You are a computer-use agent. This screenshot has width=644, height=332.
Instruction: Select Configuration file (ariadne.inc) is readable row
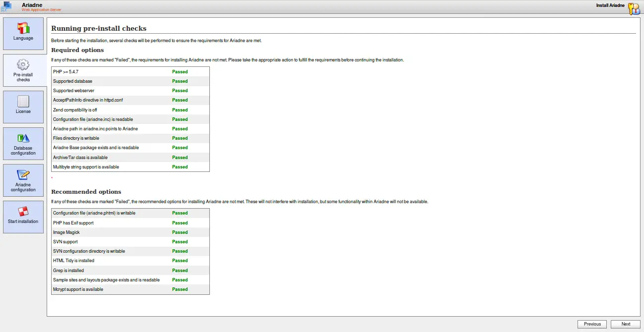coord(130,119)
